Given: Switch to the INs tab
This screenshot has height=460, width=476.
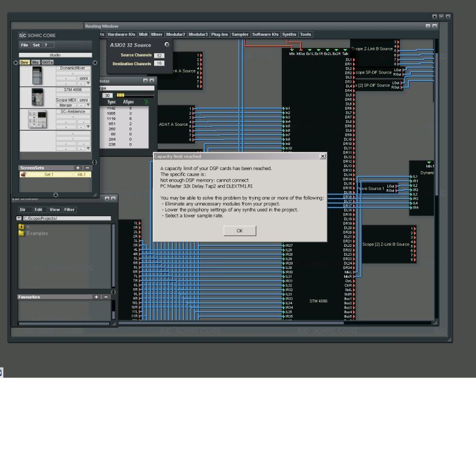Looking at the screenshot, I should tap(35, 62).
